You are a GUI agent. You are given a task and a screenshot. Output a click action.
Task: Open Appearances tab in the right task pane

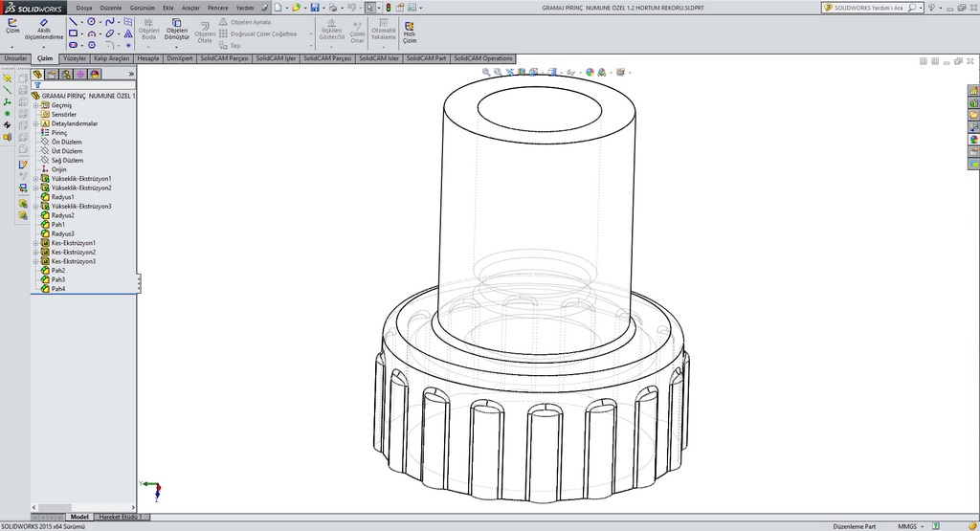[x=973, y=139]
